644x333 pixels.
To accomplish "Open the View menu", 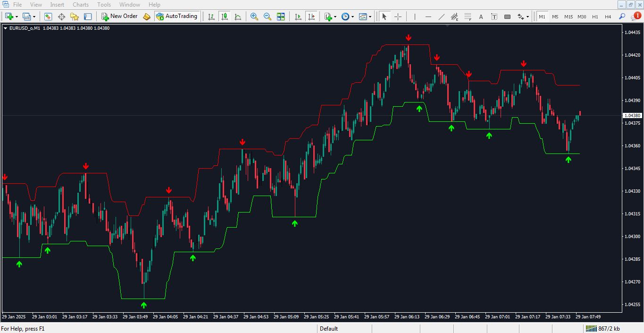I will 36,4.
